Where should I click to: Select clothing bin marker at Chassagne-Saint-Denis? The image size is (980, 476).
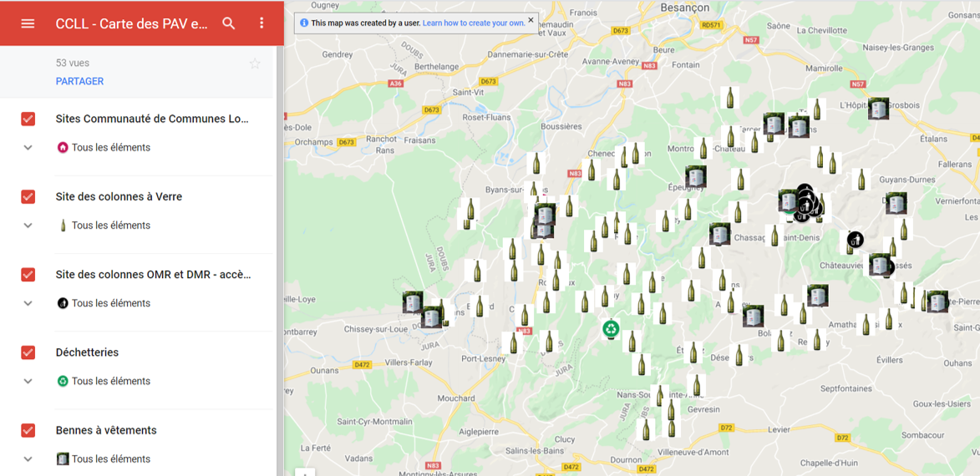[x=720, y=235]
